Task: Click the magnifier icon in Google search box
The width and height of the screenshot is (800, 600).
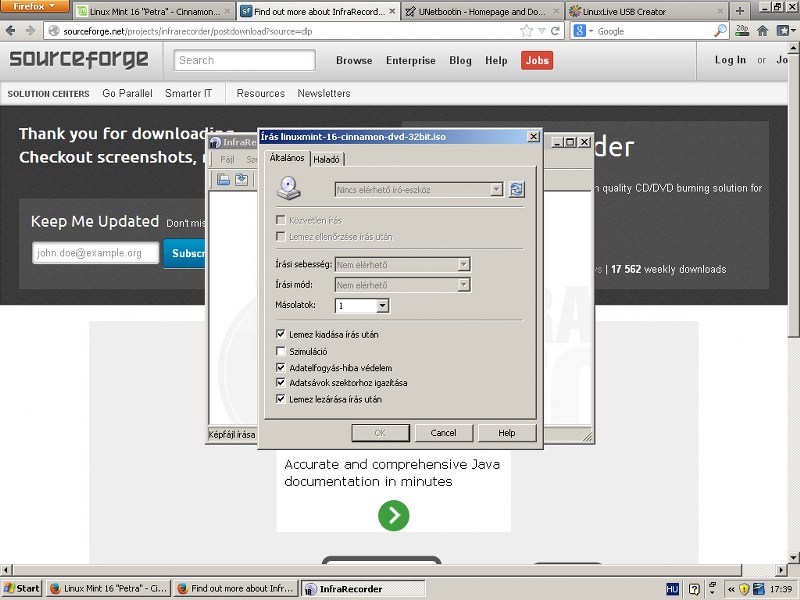Action: 720,31
